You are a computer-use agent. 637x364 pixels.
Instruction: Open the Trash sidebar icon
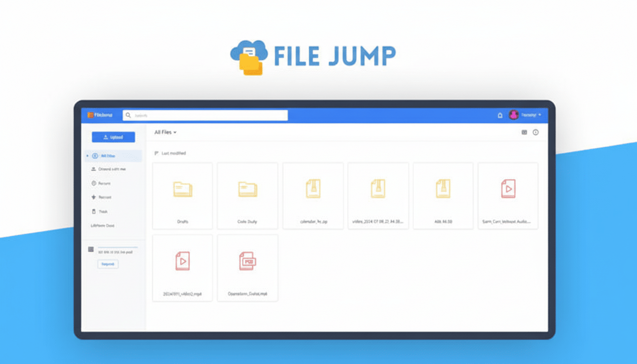coord(95,211)
